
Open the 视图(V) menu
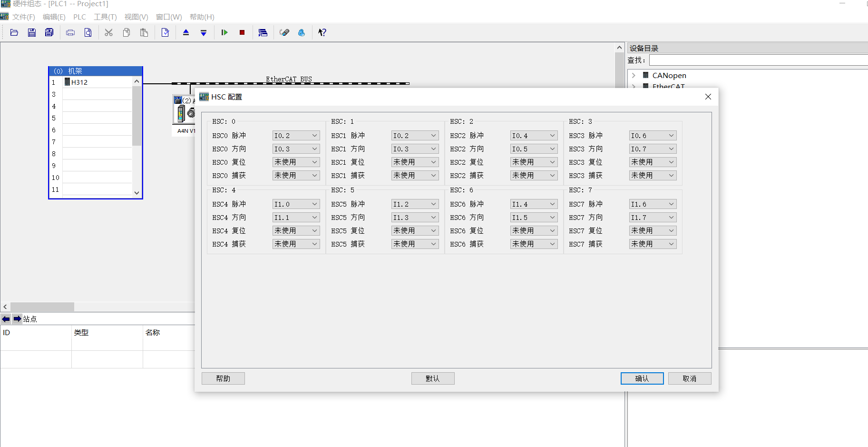click(x=137, y=17)
